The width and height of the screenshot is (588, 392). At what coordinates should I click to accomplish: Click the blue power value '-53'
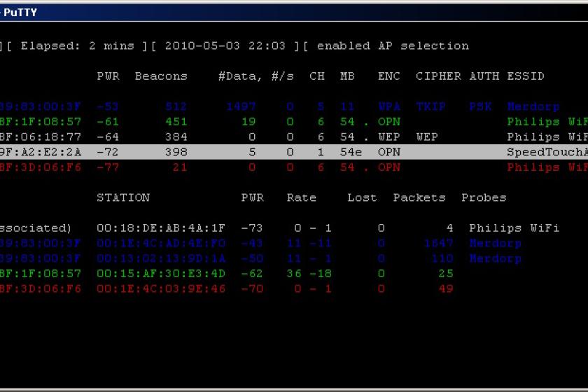[108, 106]
